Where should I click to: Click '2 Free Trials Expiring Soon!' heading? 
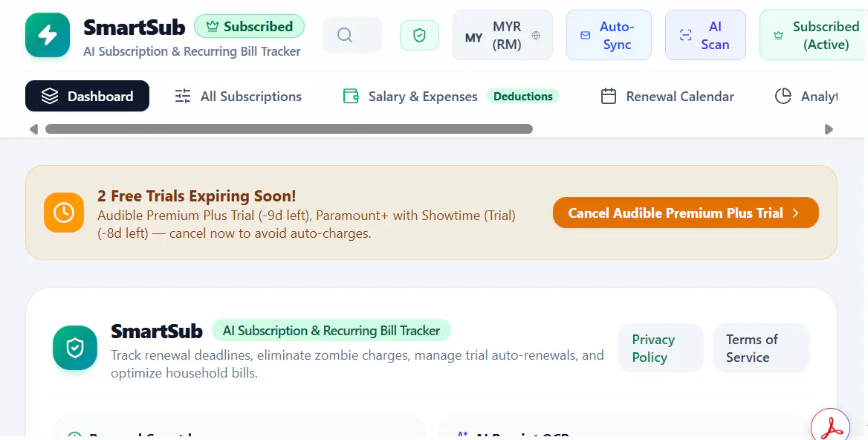tap(196, 196)
